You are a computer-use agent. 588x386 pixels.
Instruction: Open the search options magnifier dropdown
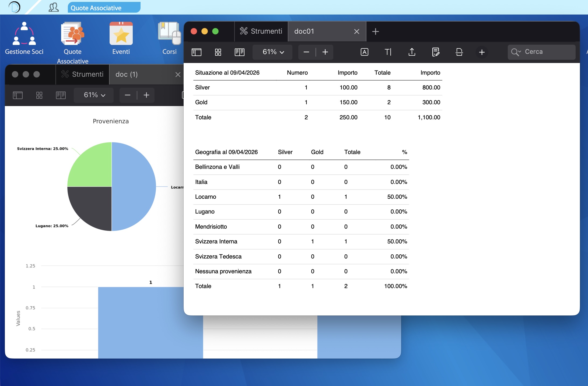coord(516,52)
